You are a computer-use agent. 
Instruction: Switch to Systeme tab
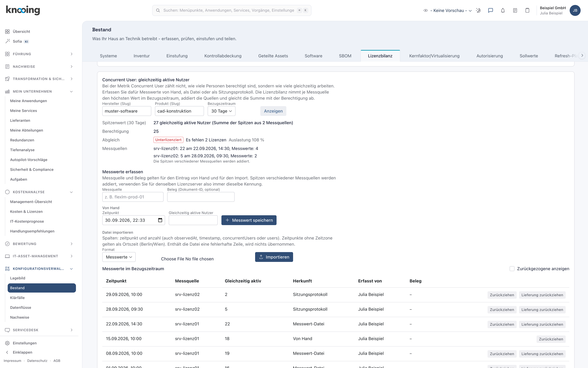[x=108, y=56]
